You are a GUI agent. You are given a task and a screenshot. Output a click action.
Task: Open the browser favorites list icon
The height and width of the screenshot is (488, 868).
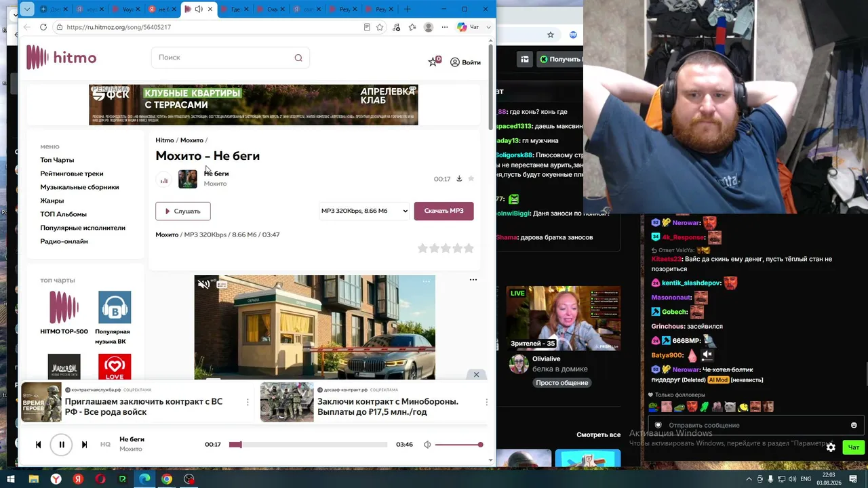point(412,27)
